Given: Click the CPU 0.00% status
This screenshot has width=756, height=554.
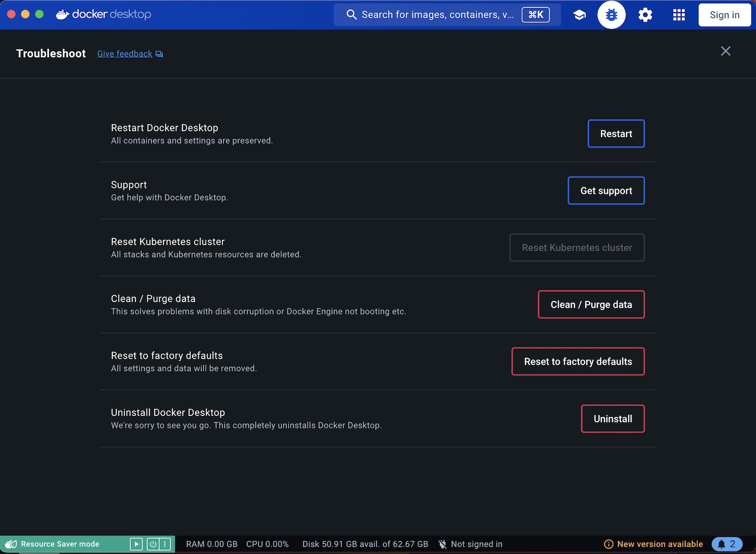Looking at the screenshot, I should [x=268, y=544].
